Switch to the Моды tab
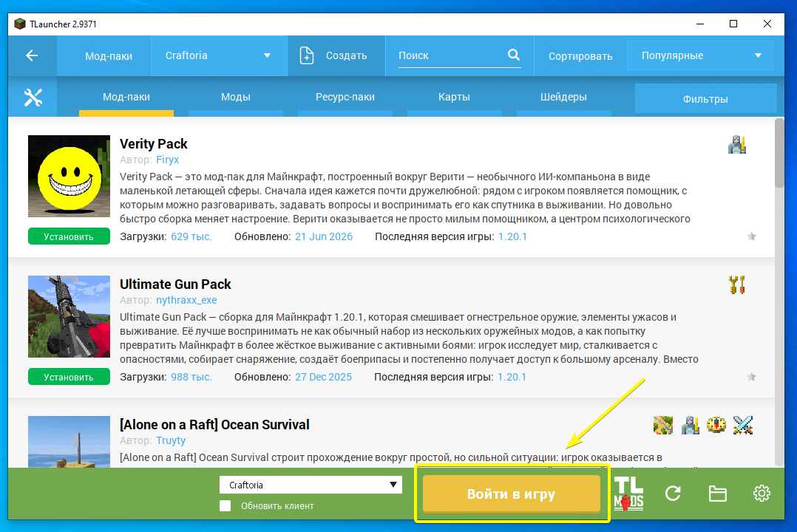 (x=235, y=97)
